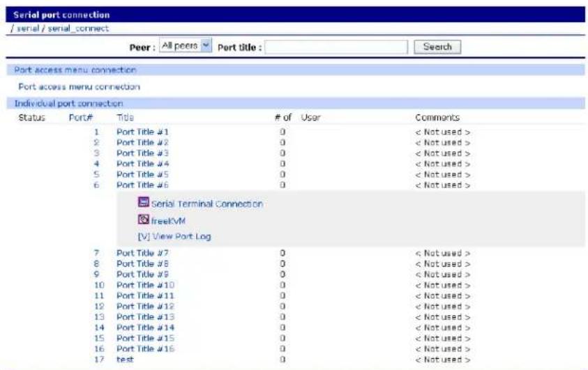588x370 pixels.
Task: Open the serial breadcrumb link
Action: coord(28,29)
